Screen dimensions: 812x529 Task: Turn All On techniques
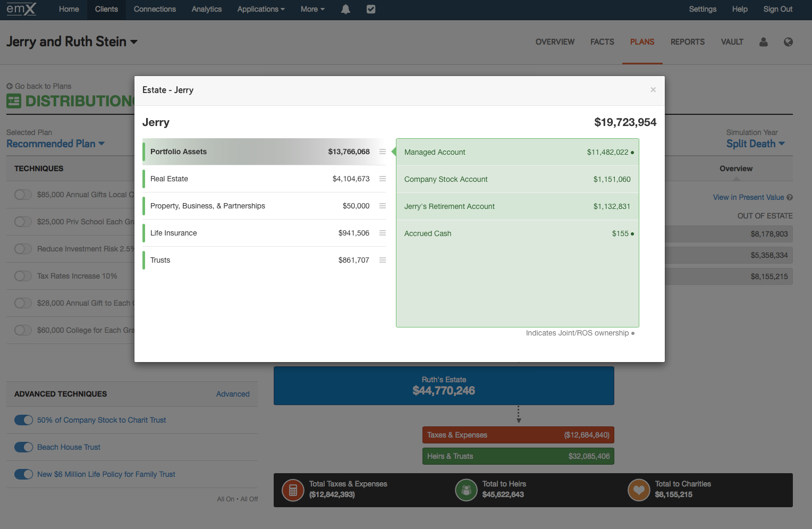pos(226,499)
